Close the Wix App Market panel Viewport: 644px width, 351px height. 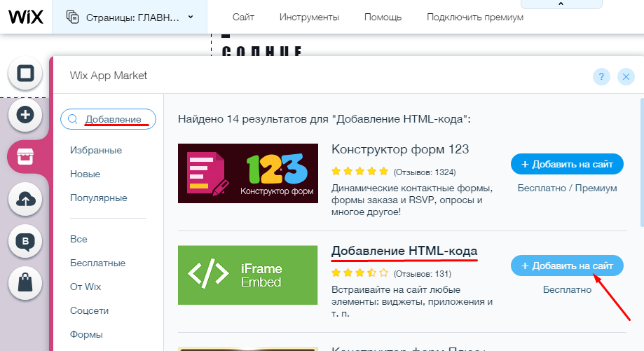626,76
